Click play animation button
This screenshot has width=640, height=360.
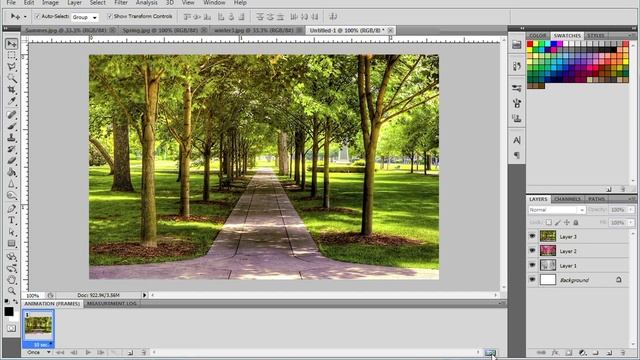pyautogui.click(x=88, y=352)
